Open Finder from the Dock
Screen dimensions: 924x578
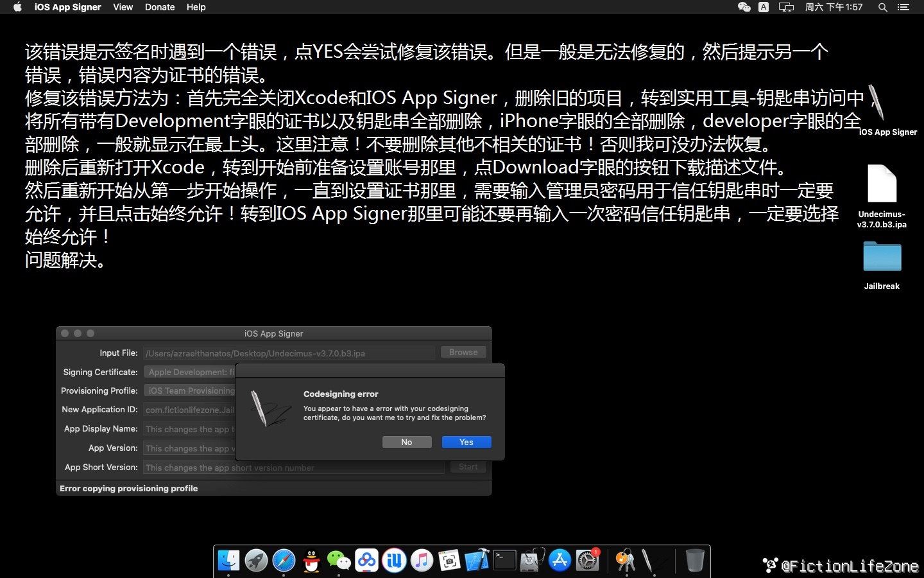click(228, 561)
